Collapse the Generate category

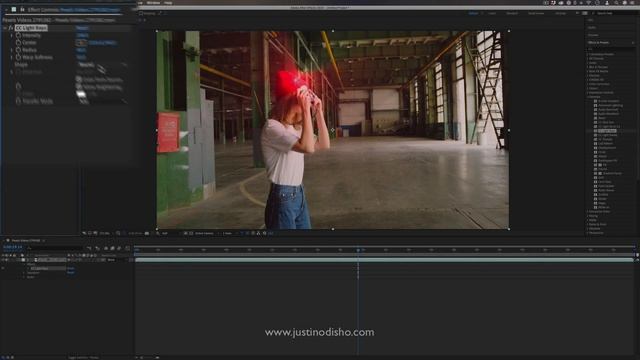click(x=588, y=97)
